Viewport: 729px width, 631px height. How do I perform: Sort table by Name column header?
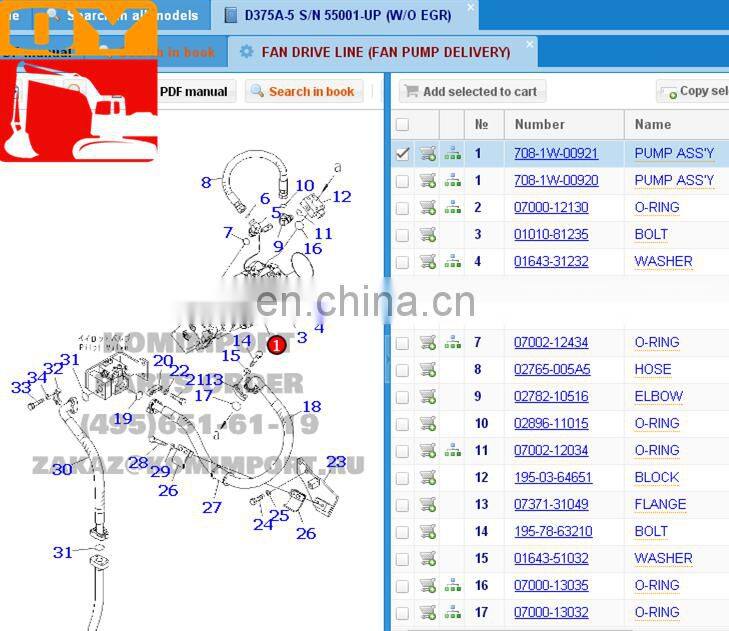coord(677,125)
